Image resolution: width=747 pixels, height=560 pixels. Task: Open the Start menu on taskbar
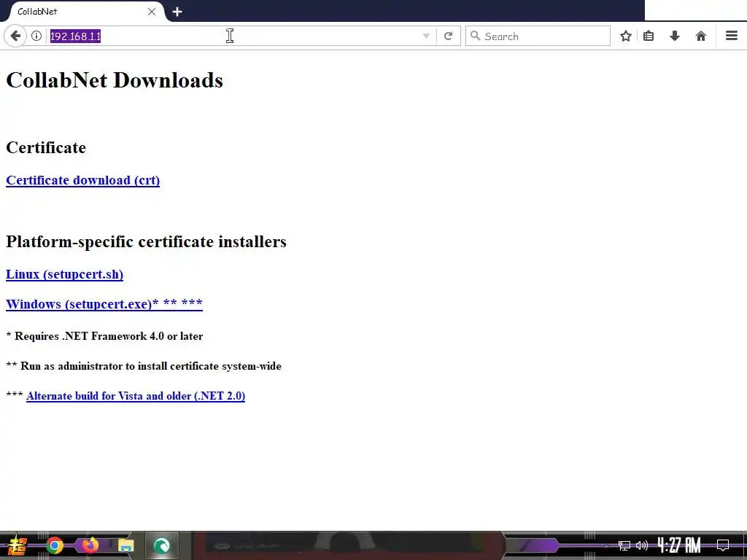[18, 545]
